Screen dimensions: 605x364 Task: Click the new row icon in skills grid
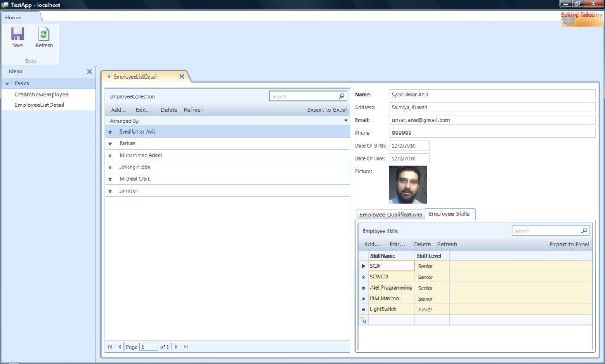pos(363,320)
